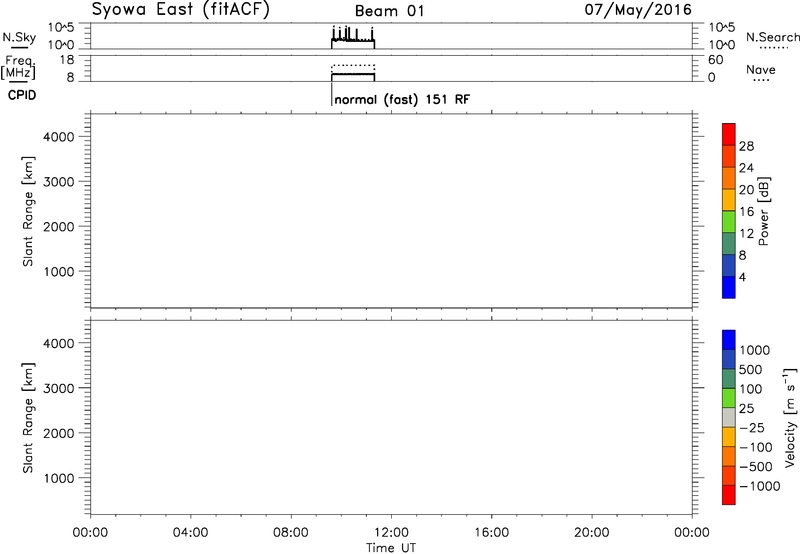This screenshot has height=554, width=800.
Task: Click the 'Nave' legend label
Action: point(761,70)
